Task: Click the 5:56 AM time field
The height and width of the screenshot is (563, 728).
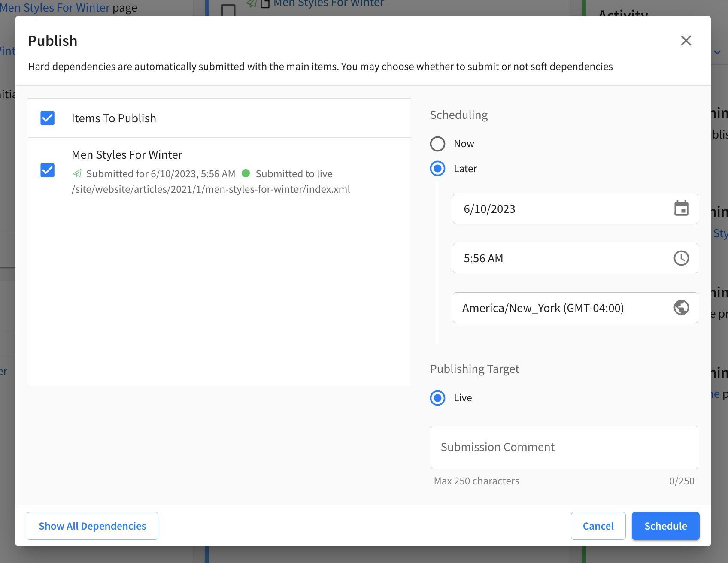Action: (x=558, y=258)
